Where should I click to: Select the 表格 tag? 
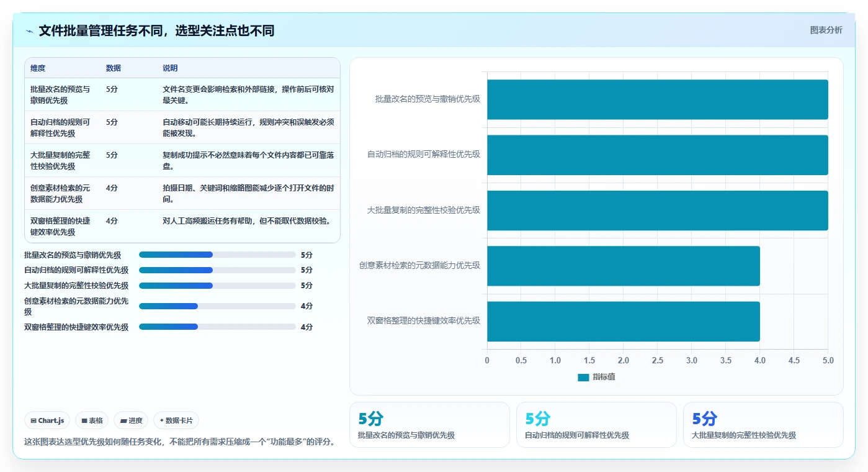click(x=92, y=420)
